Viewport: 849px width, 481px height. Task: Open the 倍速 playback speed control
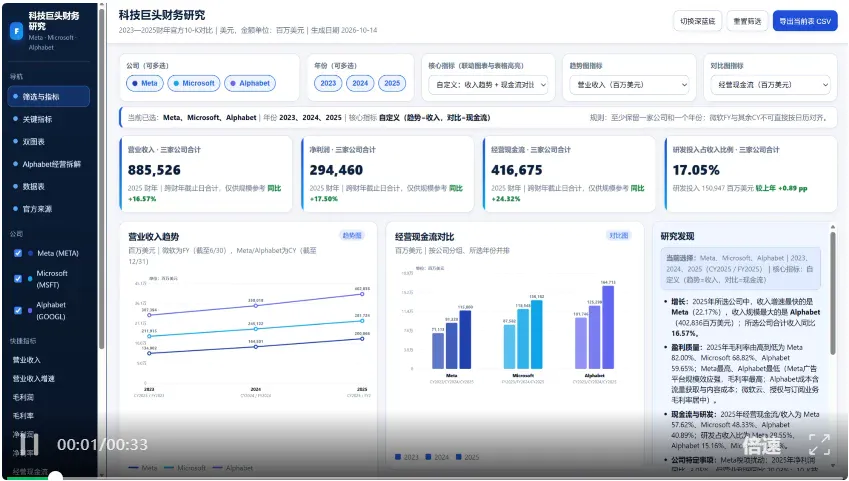point(762,446)
